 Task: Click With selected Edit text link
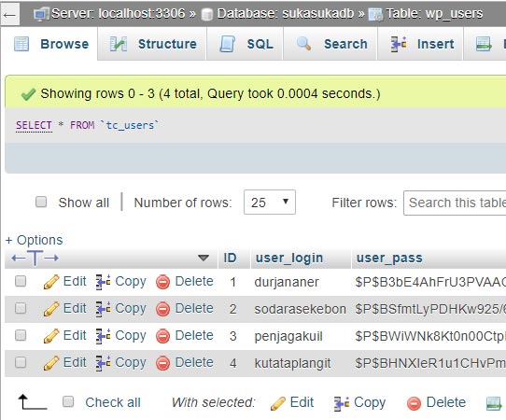click(x=302, y=402)
